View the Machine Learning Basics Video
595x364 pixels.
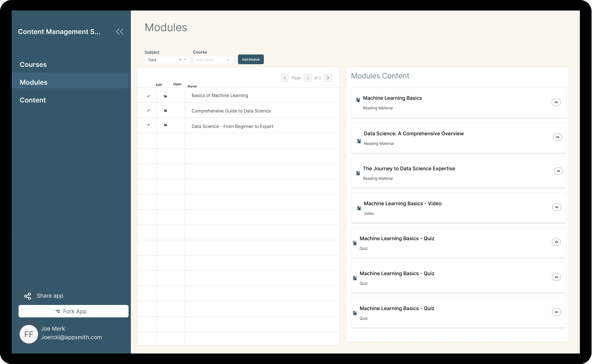click(x=557, y=207)
